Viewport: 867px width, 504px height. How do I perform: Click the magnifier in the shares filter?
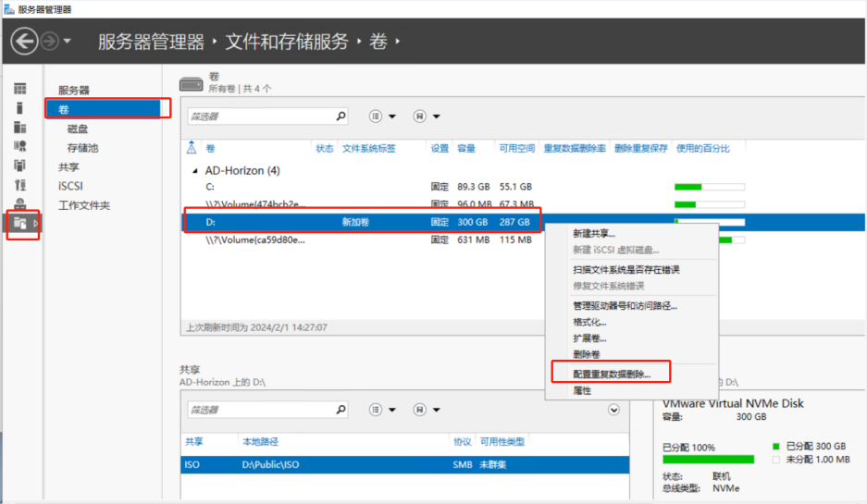341,410
